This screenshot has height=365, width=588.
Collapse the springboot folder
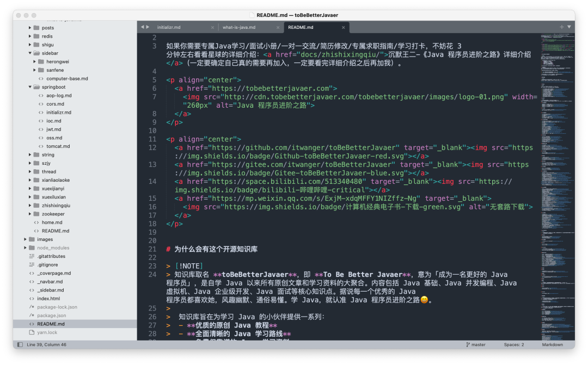[x=30, y=86]
